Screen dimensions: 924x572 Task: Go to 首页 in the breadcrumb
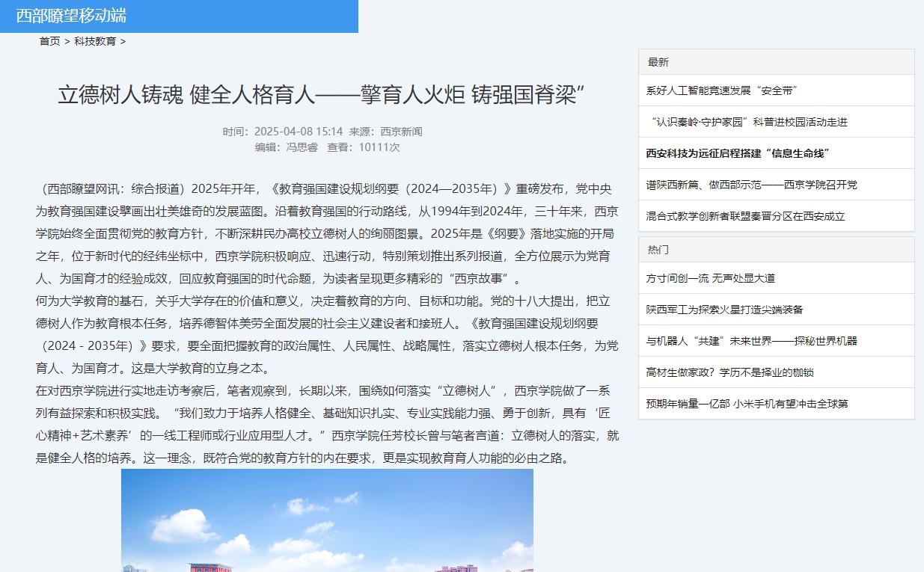point(49,41)
